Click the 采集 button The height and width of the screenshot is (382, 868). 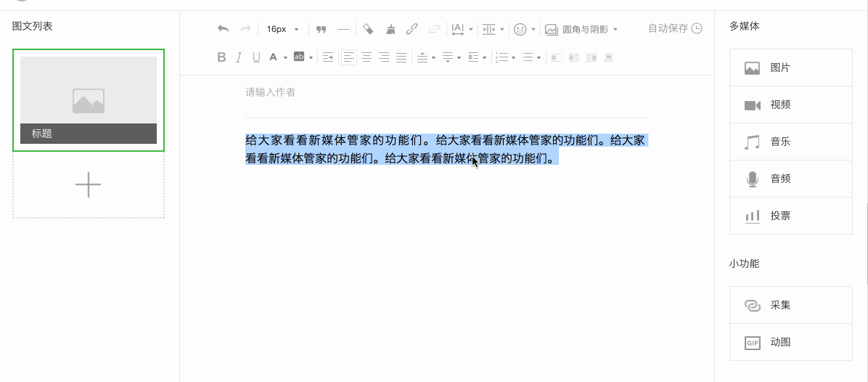coord(790,305)
